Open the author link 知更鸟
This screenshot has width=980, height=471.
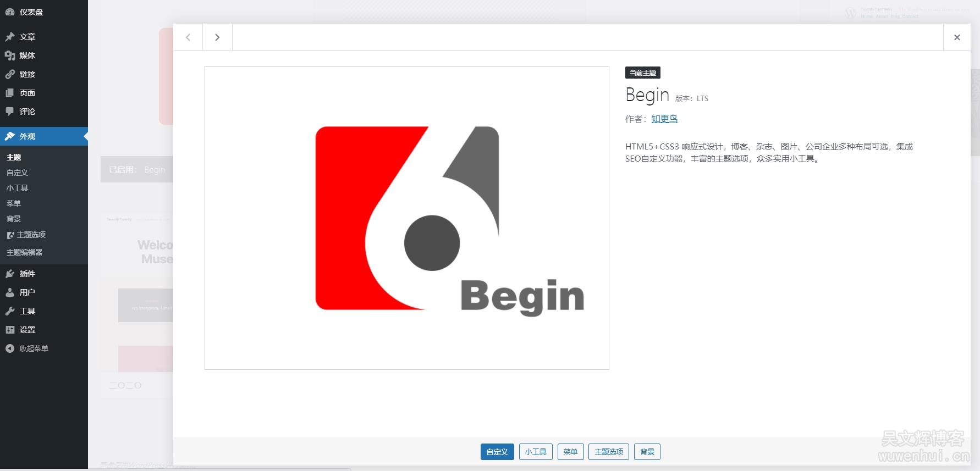click(664, 119)
